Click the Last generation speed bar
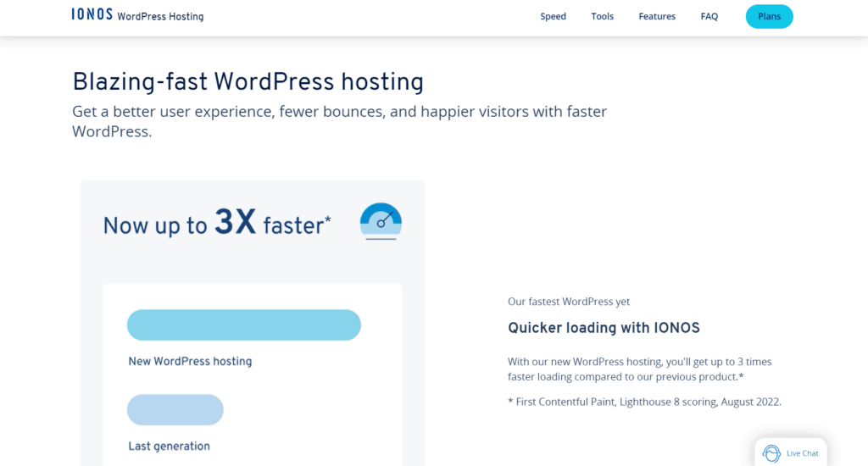Screen dimensions: 868x466 (x=175, y=409)
